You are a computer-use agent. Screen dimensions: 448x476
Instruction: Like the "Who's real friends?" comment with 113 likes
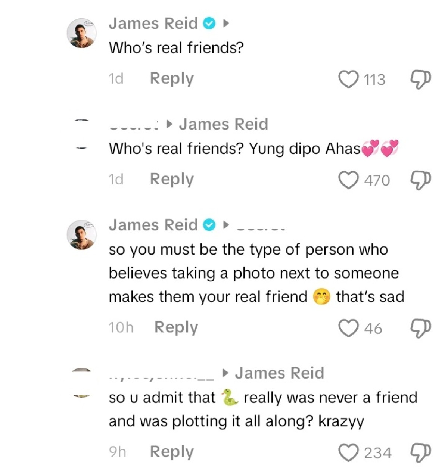[348, 80]
